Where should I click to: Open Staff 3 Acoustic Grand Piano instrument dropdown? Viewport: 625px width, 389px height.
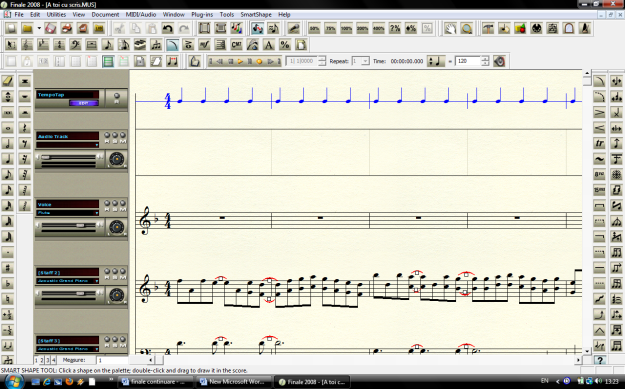coord(97,349)
